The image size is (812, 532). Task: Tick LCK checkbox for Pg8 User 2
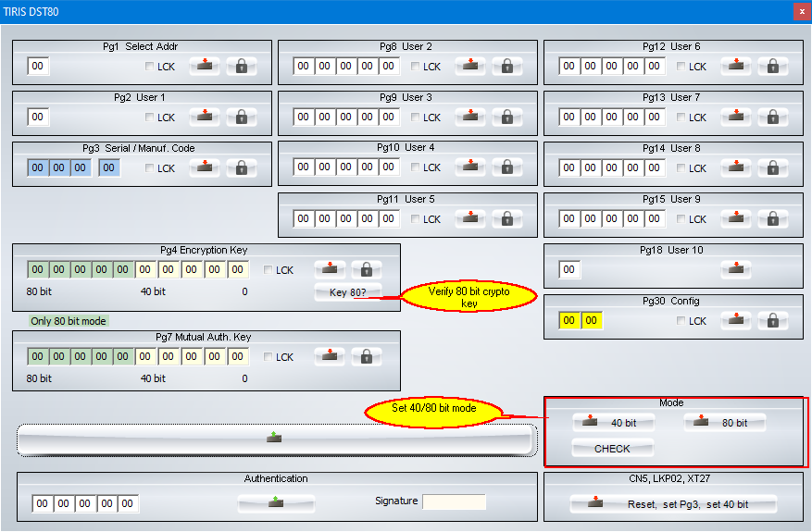(415, 67)
